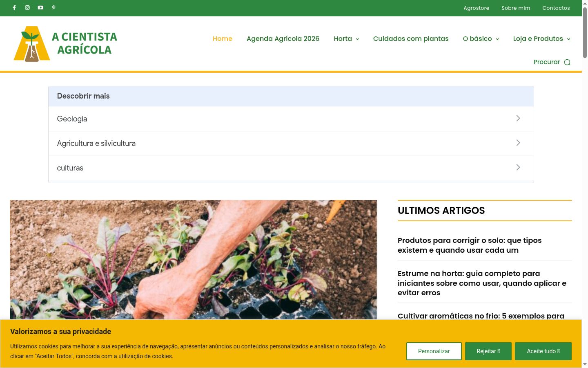Click the search magnifier icon beside Procurar

pos(567,62)
